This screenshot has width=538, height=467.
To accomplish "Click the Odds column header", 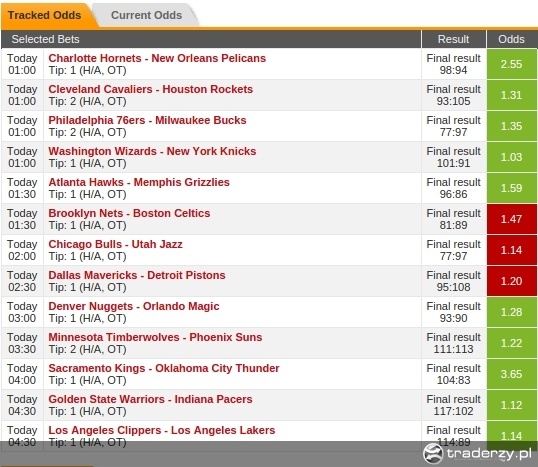I will (512, 39).
